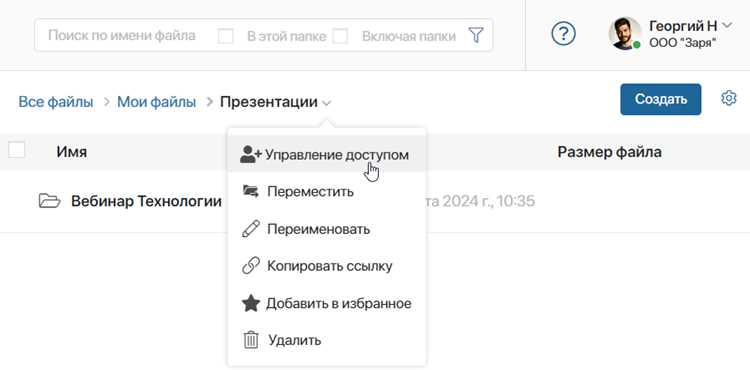Click the Презентации breadcrumb title
Image resolution: width=750 pixels, height=370 pixels.
tap(269, 102)
